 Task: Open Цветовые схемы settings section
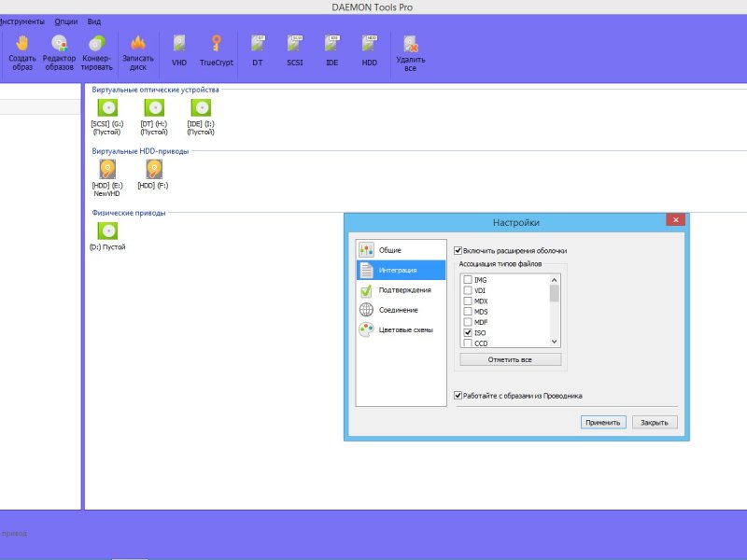pos(402,330)
